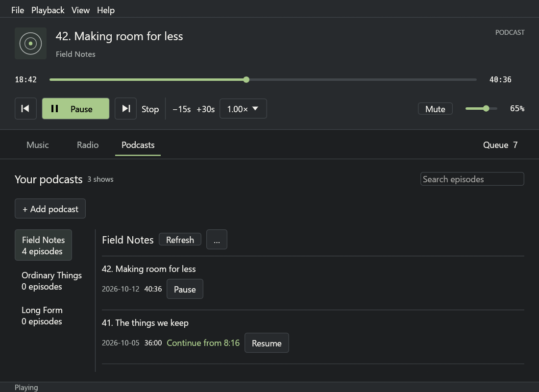Click elapsed time 18:42
The image size is (539, 392).
click(26, 80)
